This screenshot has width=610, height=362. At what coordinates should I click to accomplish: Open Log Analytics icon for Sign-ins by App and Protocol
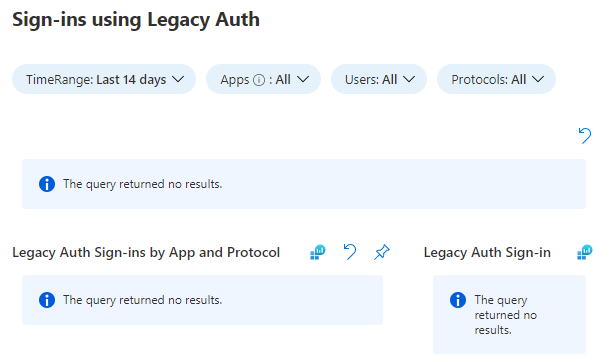pos(317,252)
